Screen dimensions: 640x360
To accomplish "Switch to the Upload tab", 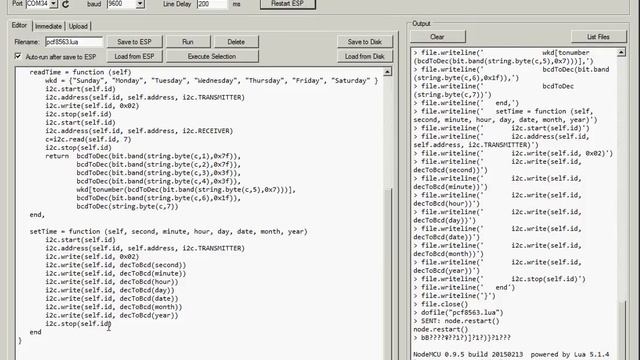I will point(78,26).
